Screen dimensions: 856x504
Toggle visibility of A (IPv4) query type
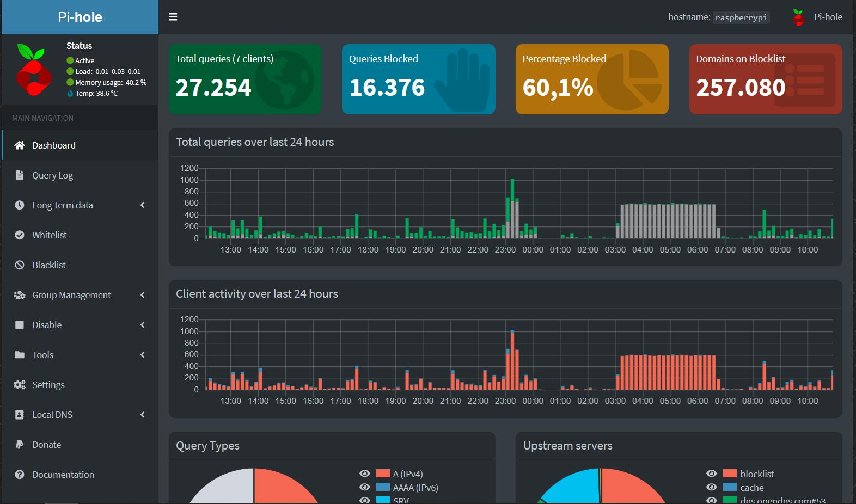click(365, 474)
